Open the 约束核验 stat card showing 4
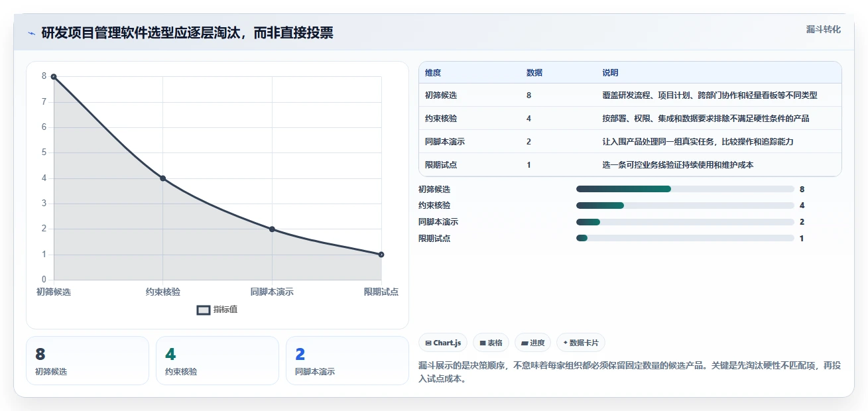 pos(217,361)
